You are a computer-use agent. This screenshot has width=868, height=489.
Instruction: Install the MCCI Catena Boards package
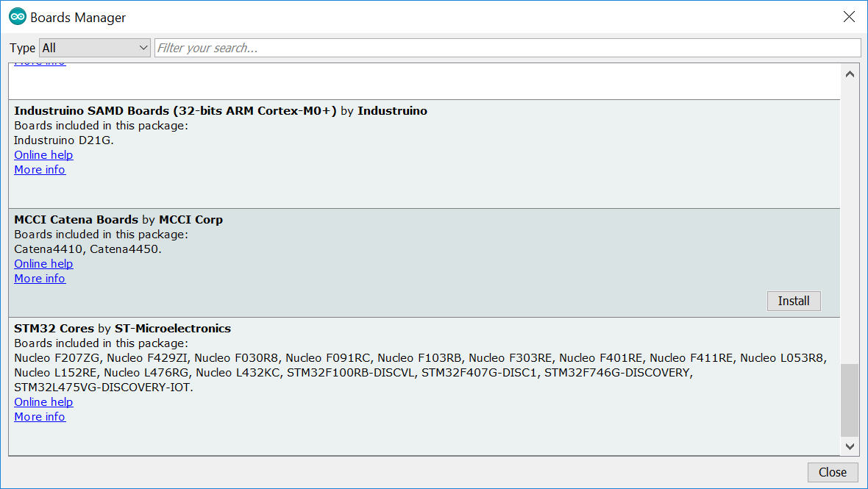coord(793,301)
